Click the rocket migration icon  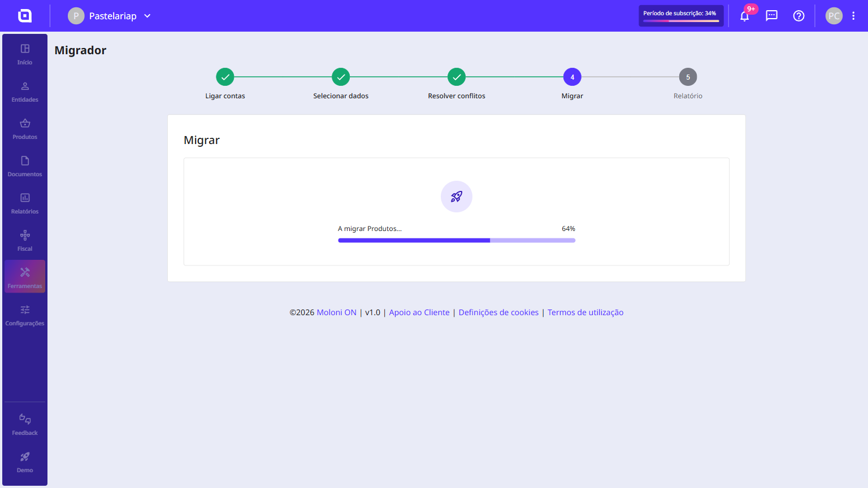(457, 197)
